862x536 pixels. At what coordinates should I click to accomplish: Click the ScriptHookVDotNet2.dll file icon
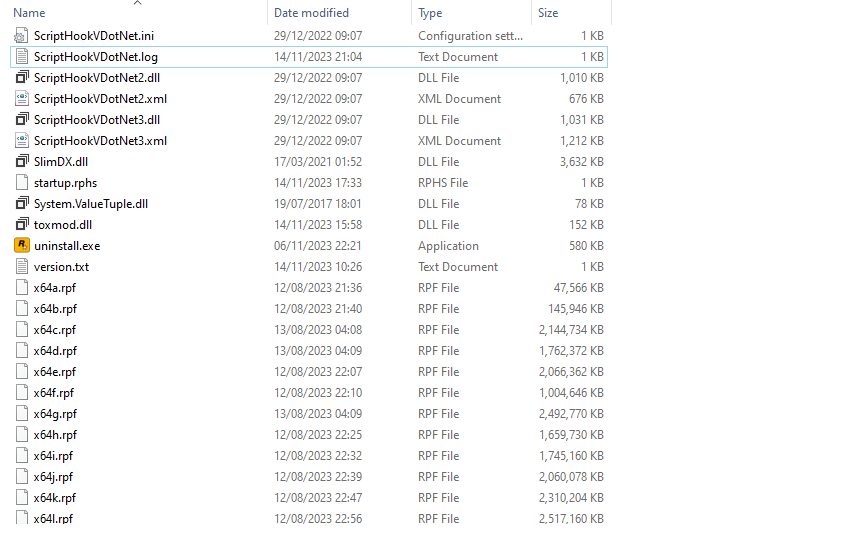pyautogui.click(x=22, y=78)
